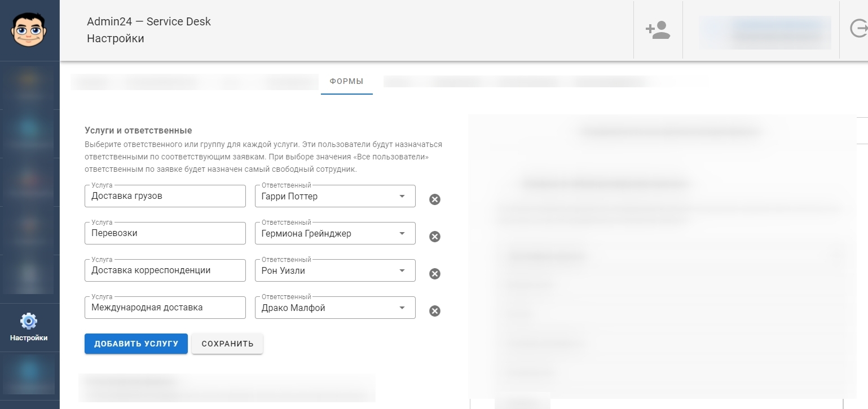Switch to the ФОРМЫ tab
Screen dimensions: 868x409
tap(346, 82)
